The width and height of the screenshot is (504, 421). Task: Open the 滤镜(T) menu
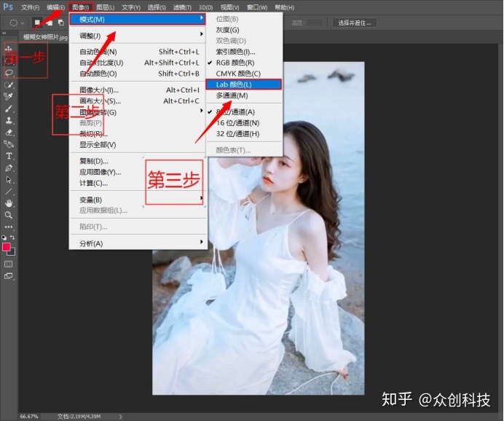(x=182, y=7)
